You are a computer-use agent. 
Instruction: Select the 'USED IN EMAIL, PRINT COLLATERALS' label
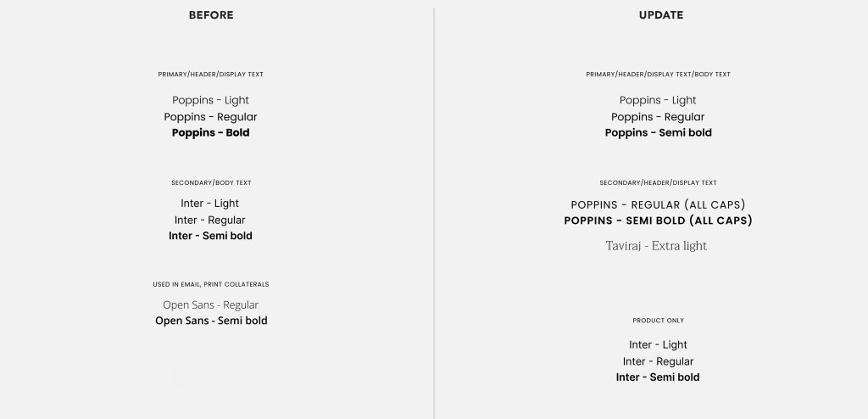[x=211, y=284]
